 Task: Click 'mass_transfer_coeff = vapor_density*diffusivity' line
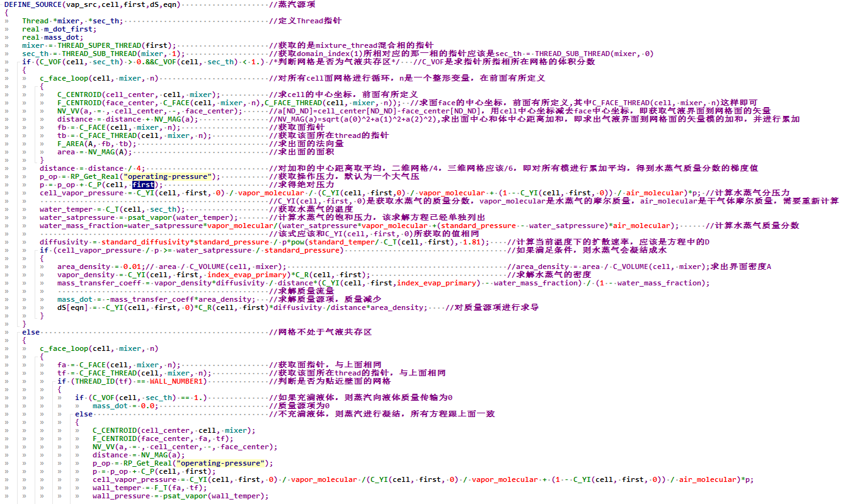(x=384, y=283)
